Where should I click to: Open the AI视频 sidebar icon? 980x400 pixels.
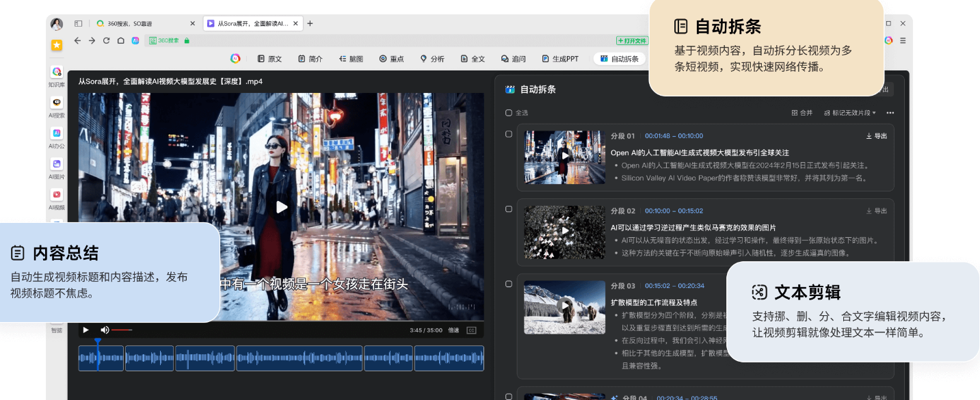[x=57, y=194]
